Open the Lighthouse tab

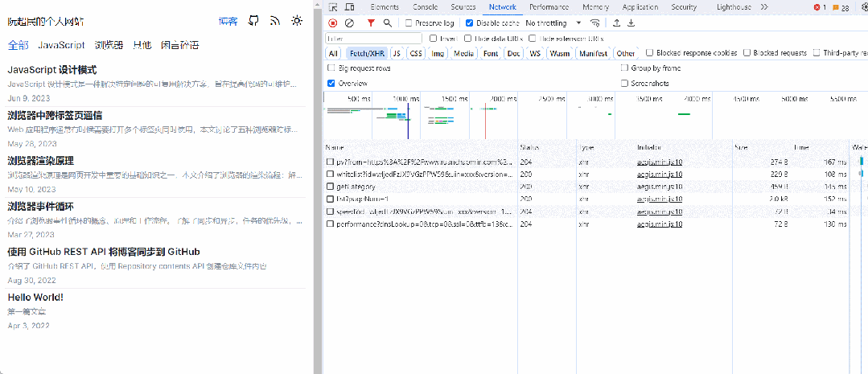(734, 7)
